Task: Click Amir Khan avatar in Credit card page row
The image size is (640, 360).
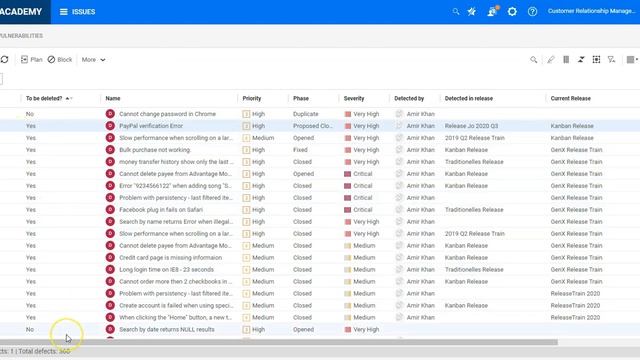Action: [x=399, y=258]
